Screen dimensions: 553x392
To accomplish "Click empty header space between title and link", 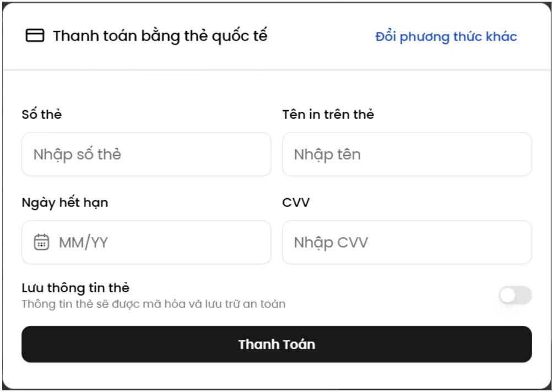I will click(321, 36).
